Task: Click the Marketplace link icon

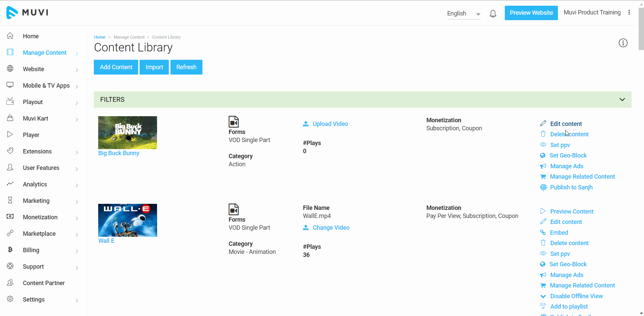Action: tap(10, 233)
